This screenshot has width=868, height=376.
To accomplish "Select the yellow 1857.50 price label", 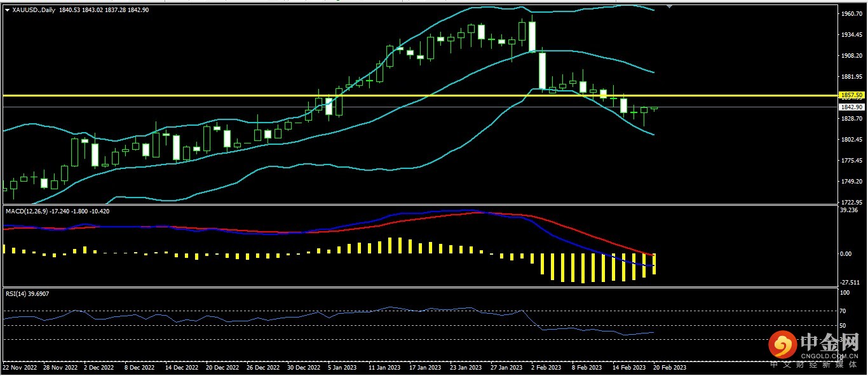I will pyautogui.click(x=851, y=95).
